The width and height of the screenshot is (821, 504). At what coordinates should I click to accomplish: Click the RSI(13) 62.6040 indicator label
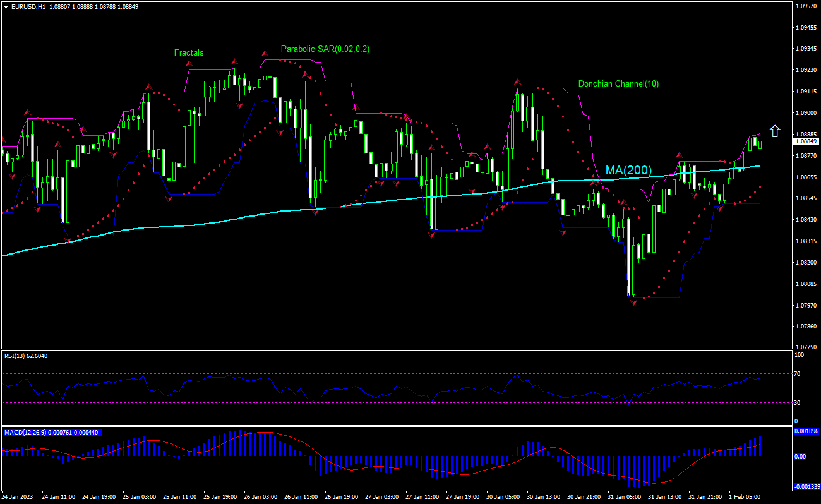click(x=26, y=356)
